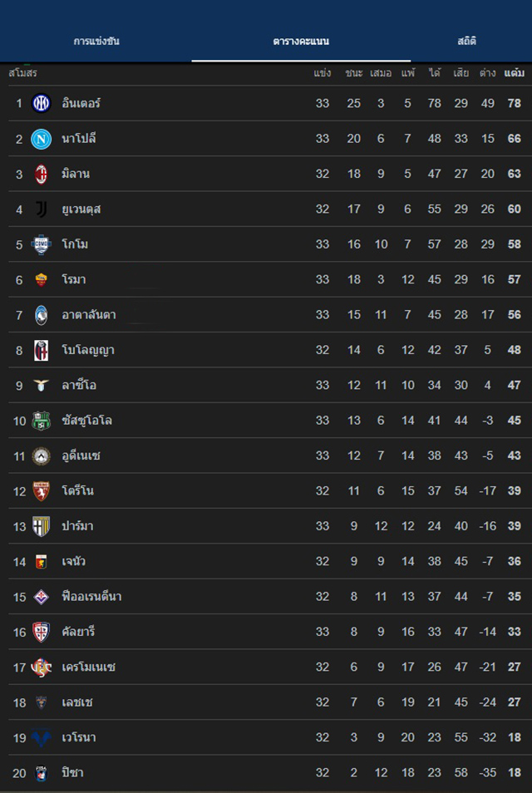Click the Napoli club logo
Image resolution: width=532 pixels, height=793 pixels.
[x=41, y=139]
